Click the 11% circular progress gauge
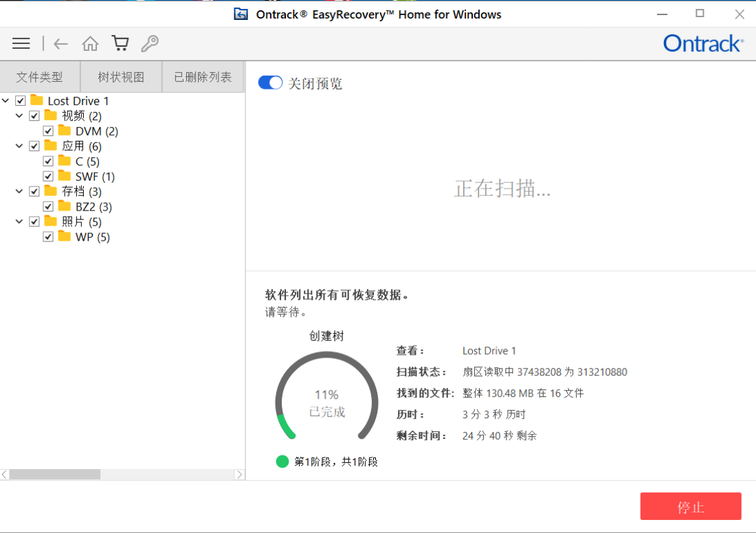This screenshot has height=533, width=756. [x=327, y=397]
